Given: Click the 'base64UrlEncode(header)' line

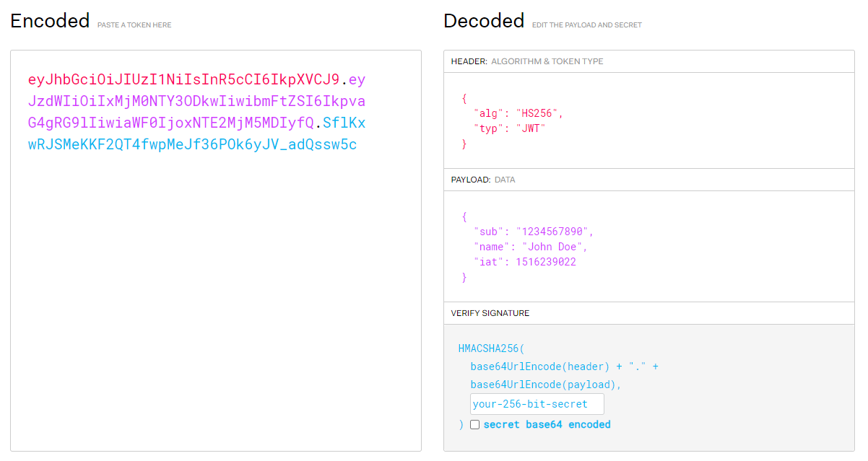Looking at the screenshot, I should point(564,366).
